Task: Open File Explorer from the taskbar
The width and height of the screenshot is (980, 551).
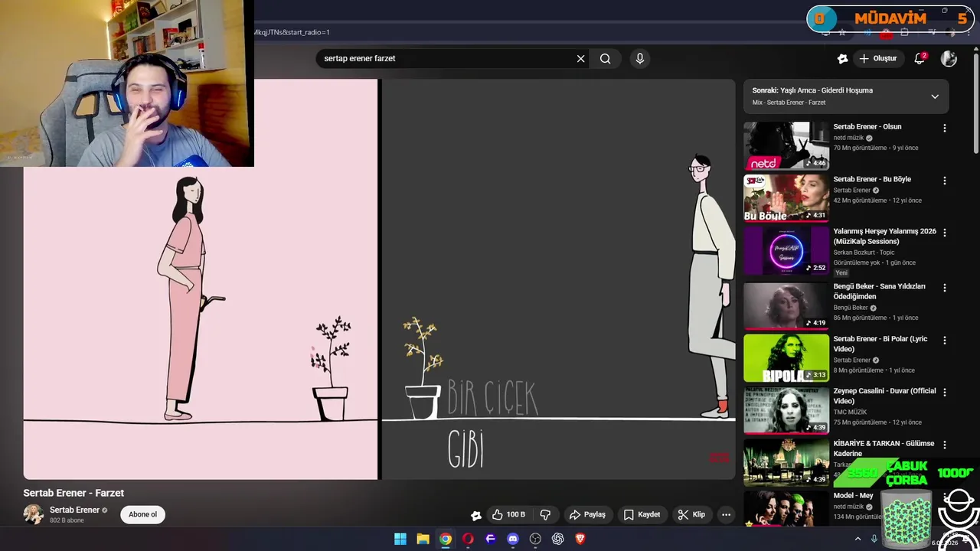Action: pos(423,539)
